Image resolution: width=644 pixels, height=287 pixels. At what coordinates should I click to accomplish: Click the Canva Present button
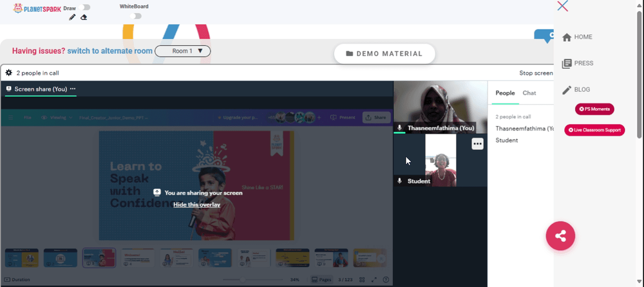343,117
